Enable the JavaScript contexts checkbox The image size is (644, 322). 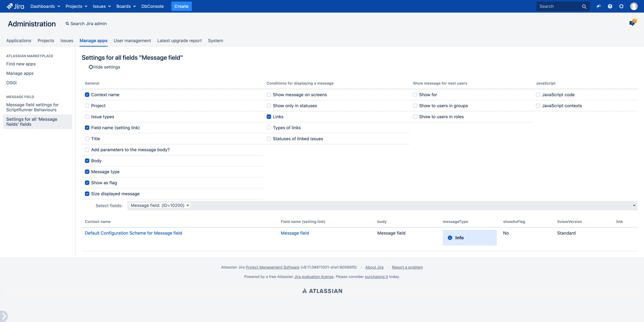click(x=538, y=106)
